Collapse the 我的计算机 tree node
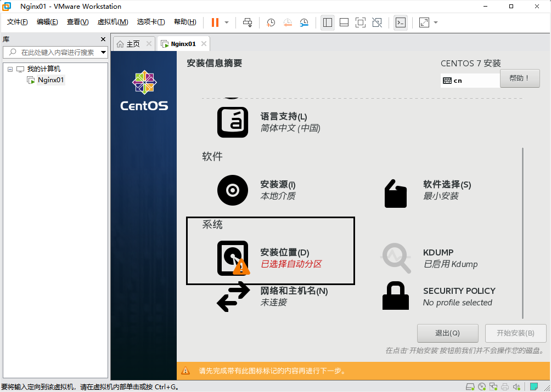The width and height of the screenshot is (551, 392). 10,69
